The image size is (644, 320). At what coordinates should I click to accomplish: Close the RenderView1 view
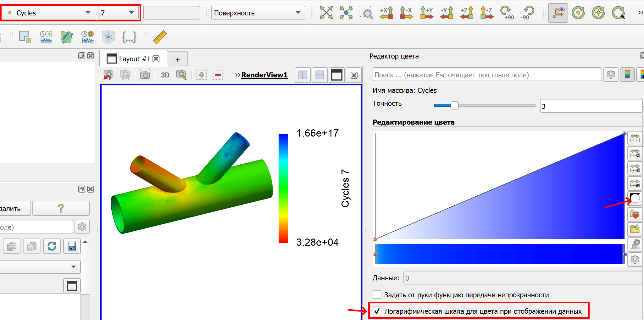click(x=354, y=75)
